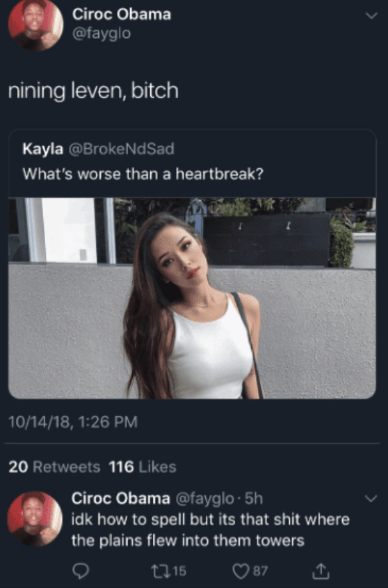Open profile picture beside the reply
This screenshot has width=388, height=588.
point(35,519)
